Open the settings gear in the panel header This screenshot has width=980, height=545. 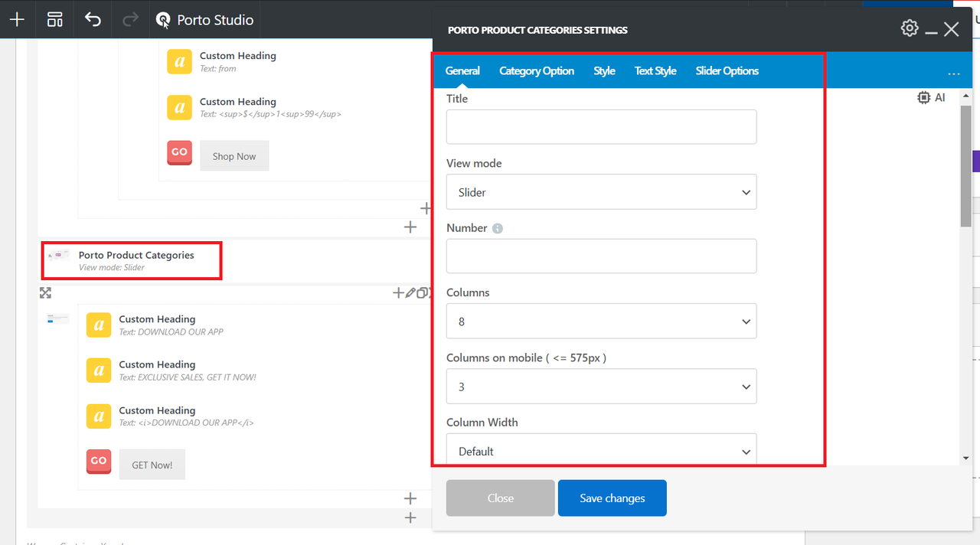[x=910, y=28]
